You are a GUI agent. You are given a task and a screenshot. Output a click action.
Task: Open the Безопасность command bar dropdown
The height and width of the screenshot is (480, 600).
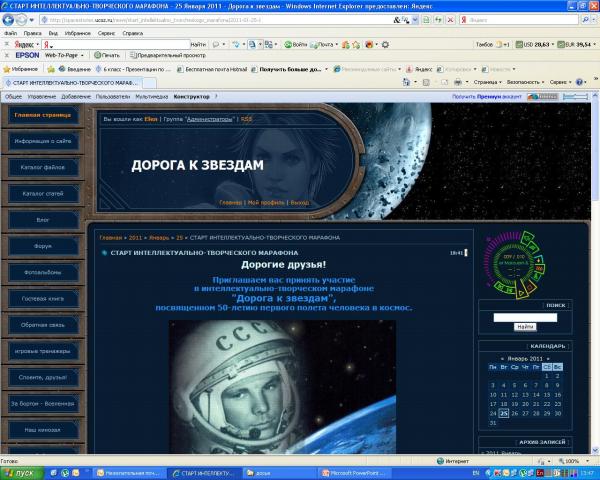click(525, 82)
